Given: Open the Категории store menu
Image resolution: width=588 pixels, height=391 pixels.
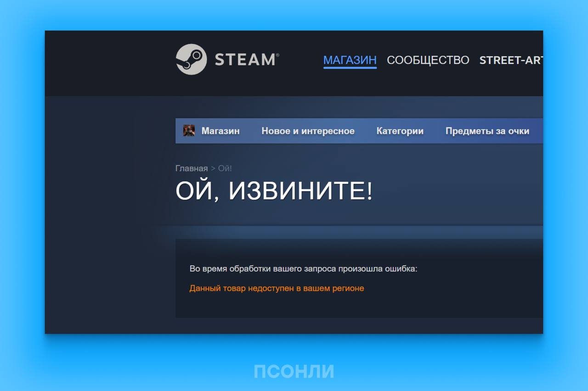Looking at the screenshot, I should click(x=400, y=131).
